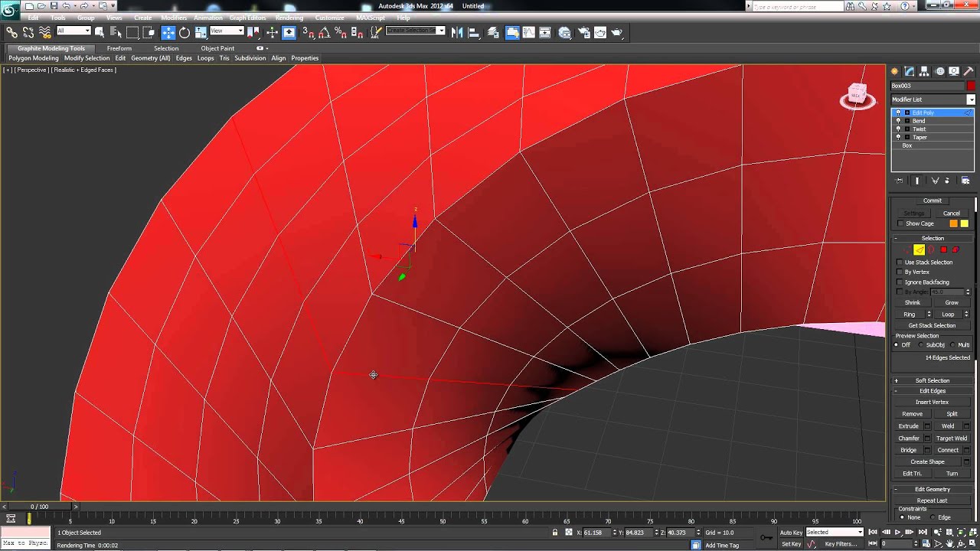Click the ViewCube in viewport
Image resolution: width=980 pixels, height=551 pixels.
pos(857,96)
